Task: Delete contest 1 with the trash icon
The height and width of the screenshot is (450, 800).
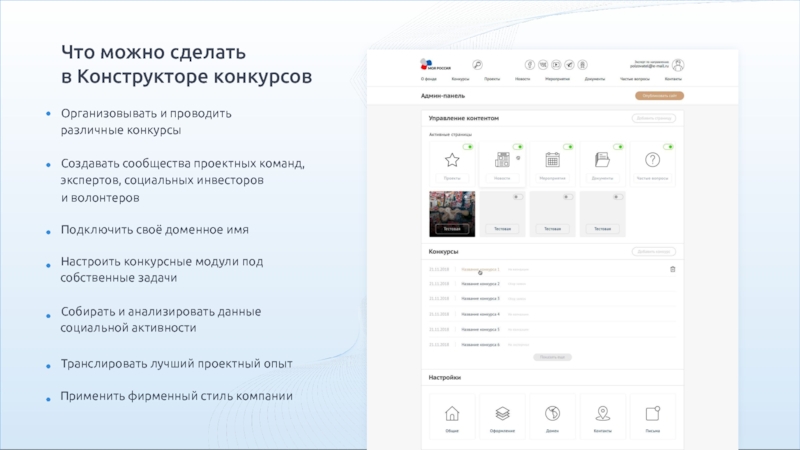Action: [x=672, y=269]
